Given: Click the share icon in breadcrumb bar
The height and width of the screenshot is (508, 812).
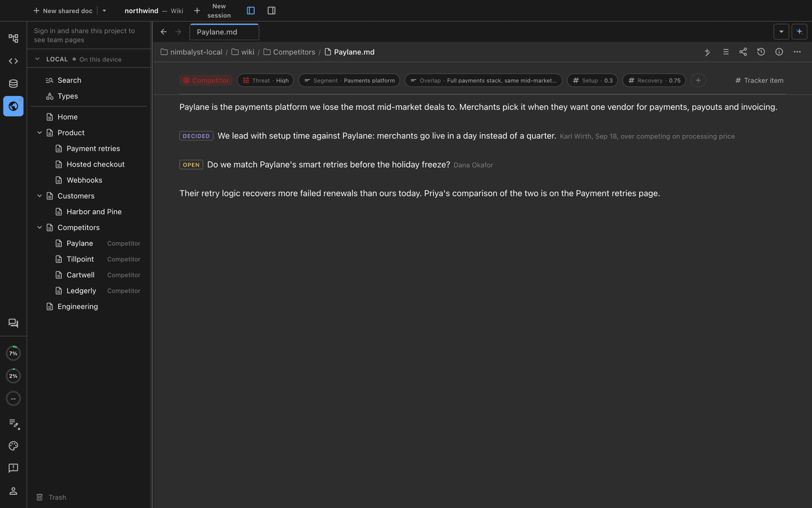Looking at the screenshot, I should [x=743, y=52].
